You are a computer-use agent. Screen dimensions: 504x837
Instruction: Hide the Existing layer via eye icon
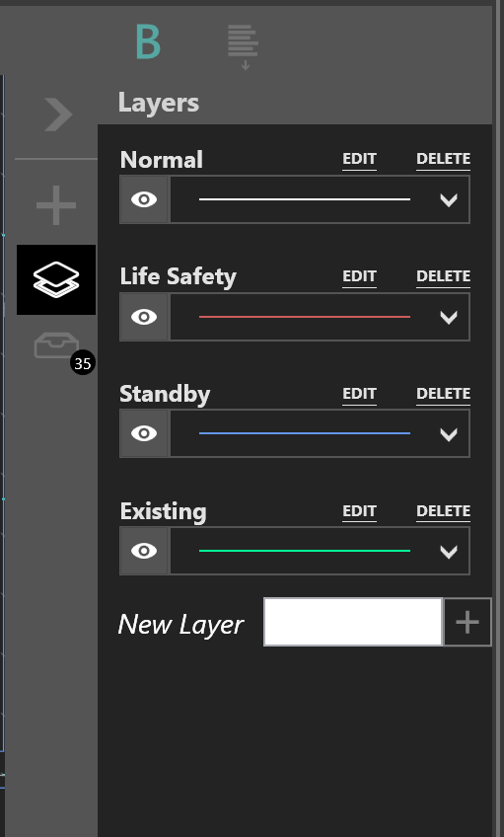pos(144,551)
